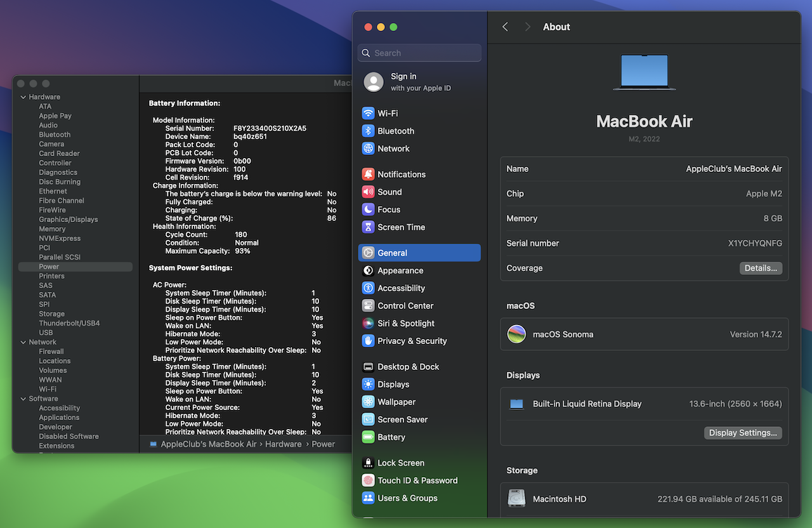Click the Bluetooth icon in Settings sidebar
This screenshot has width=812, height=528.
click(368, 131)
